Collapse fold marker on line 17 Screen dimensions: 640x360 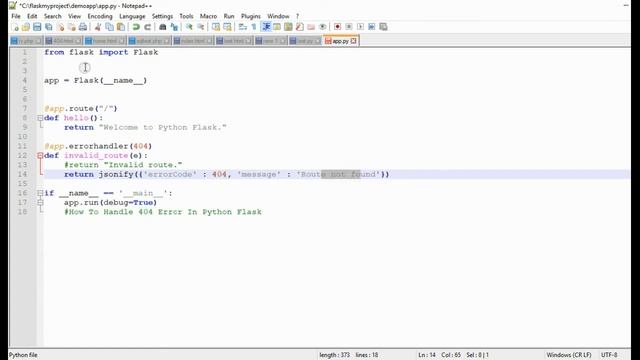point(40,202)
